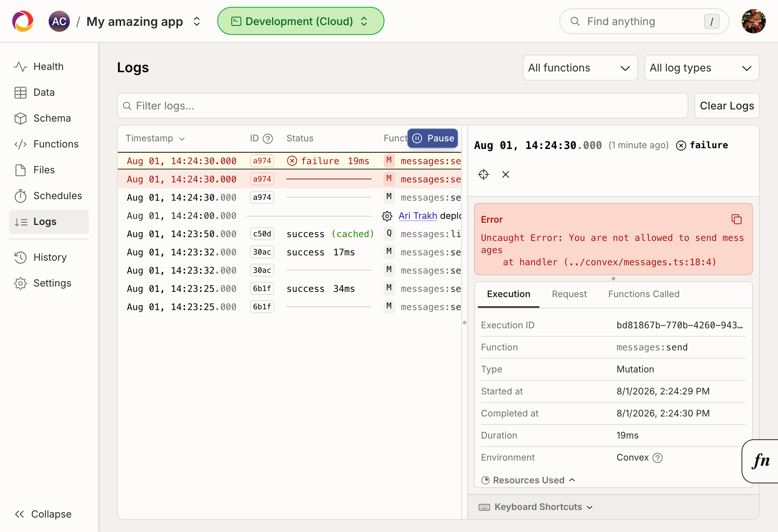Open Schedules from the sidebar
Image resolution: width=778 pixels, height=532 pixels.
pos(49,196)
